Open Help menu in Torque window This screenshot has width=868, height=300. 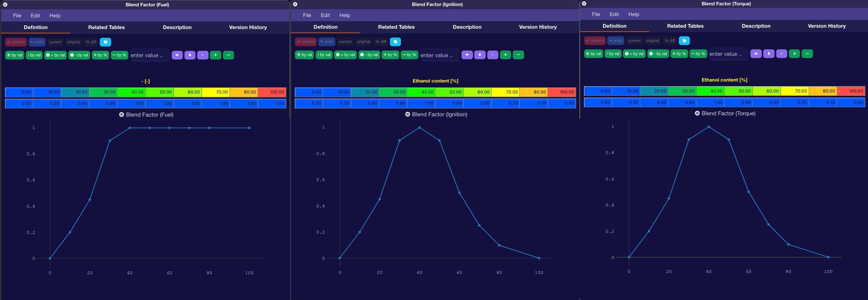[x=633, y=14]
